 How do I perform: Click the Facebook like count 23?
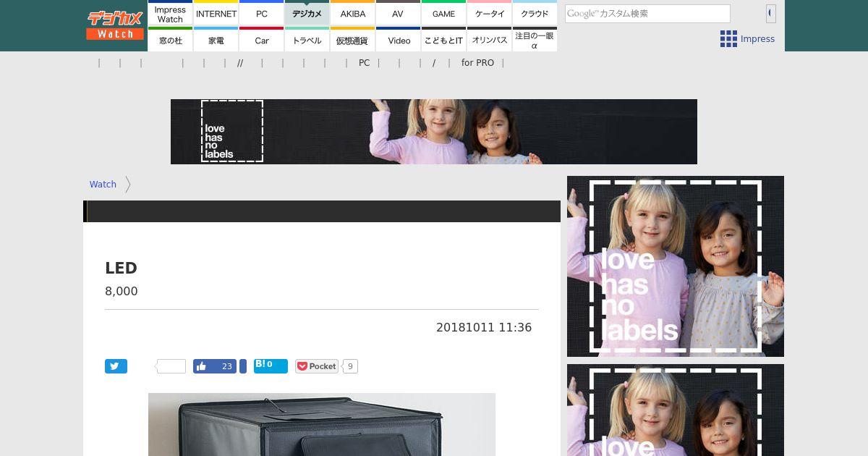227,366
